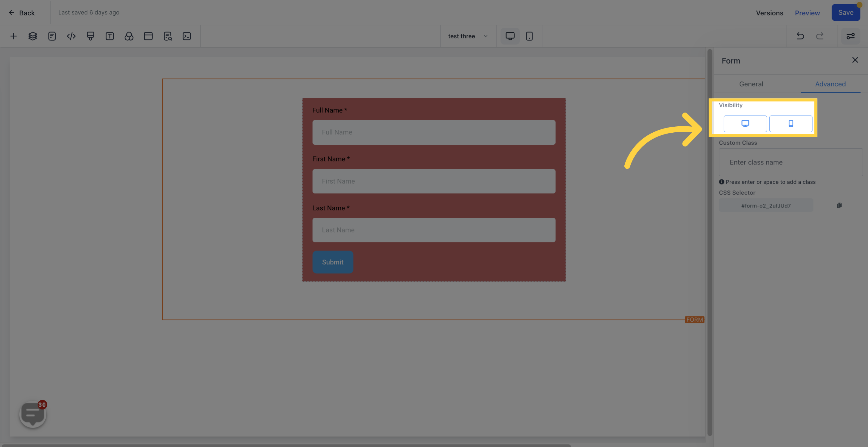Click the Save button icon
Screen dimensions: 868x447
tap(846, 13)
